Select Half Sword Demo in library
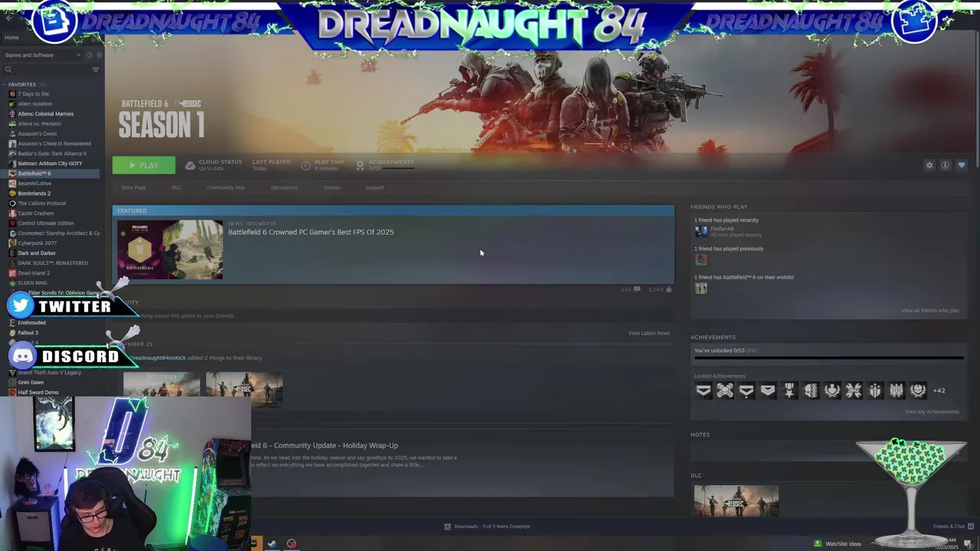The height and width of the screenshot is (551, 980). [x=38, y=393]
